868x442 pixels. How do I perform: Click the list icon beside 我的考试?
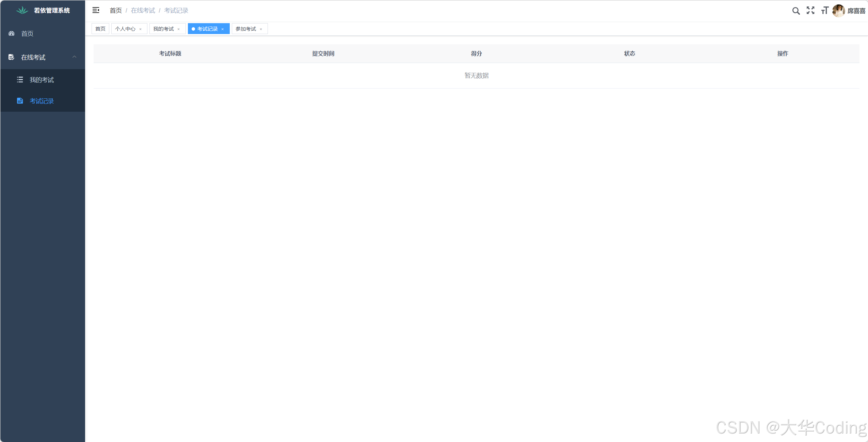(20, 80)
